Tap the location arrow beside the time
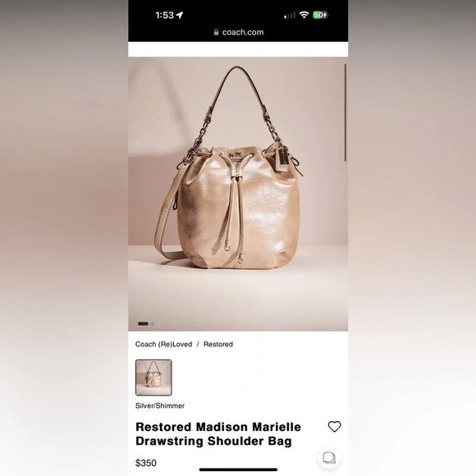 [180, 15]
